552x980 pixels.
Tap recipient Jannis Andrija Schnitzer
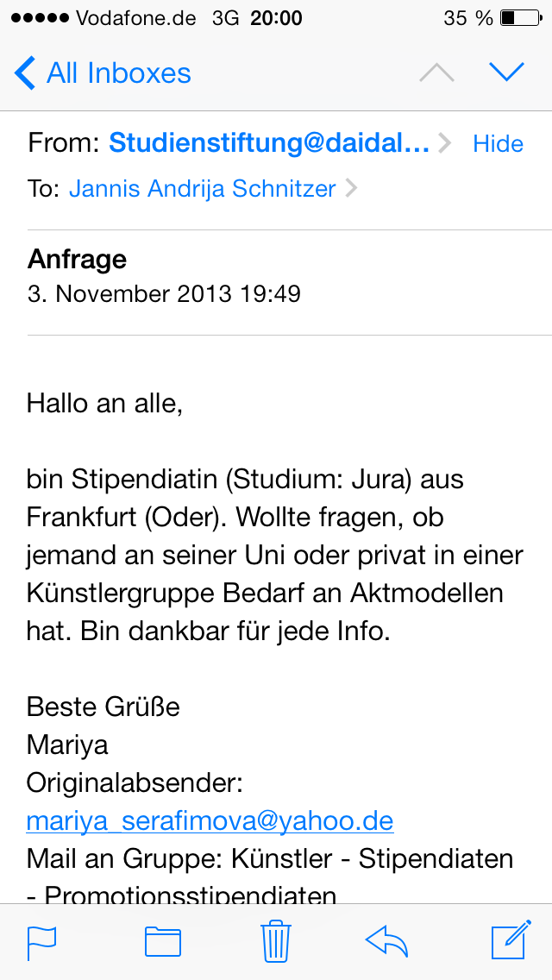(202, 189)
